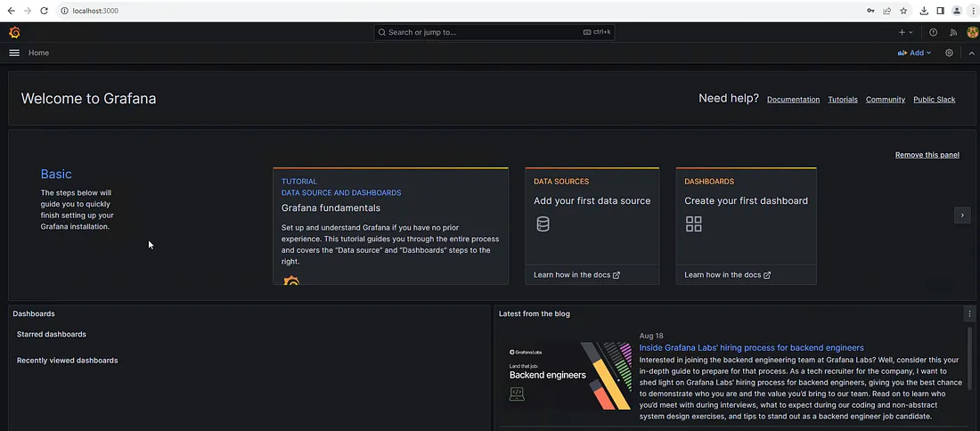Click the Remove this panel link
980x431 pixels.
(927, 155)
